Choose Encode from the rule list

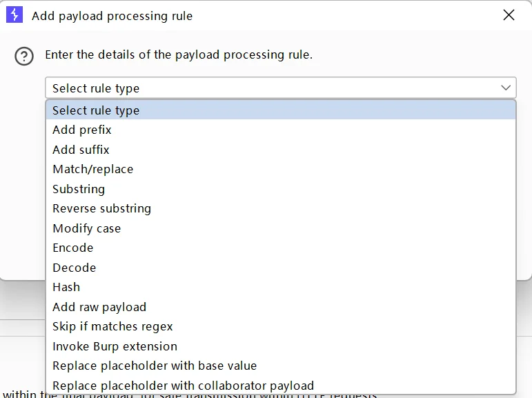(72, 248)
